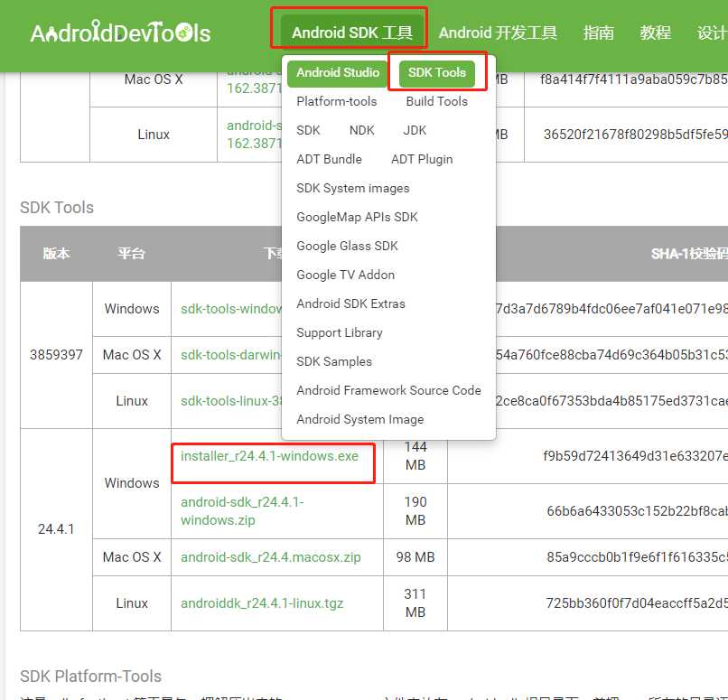The image size is (728, 700).
Task: Click the 平台 column header
Action: pos(131,254)
